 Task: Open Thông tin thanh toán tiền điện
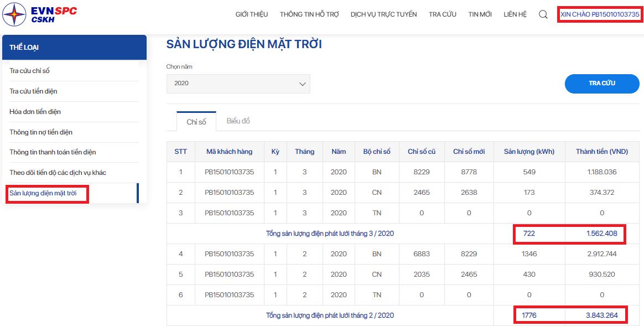tap(53, 152)
